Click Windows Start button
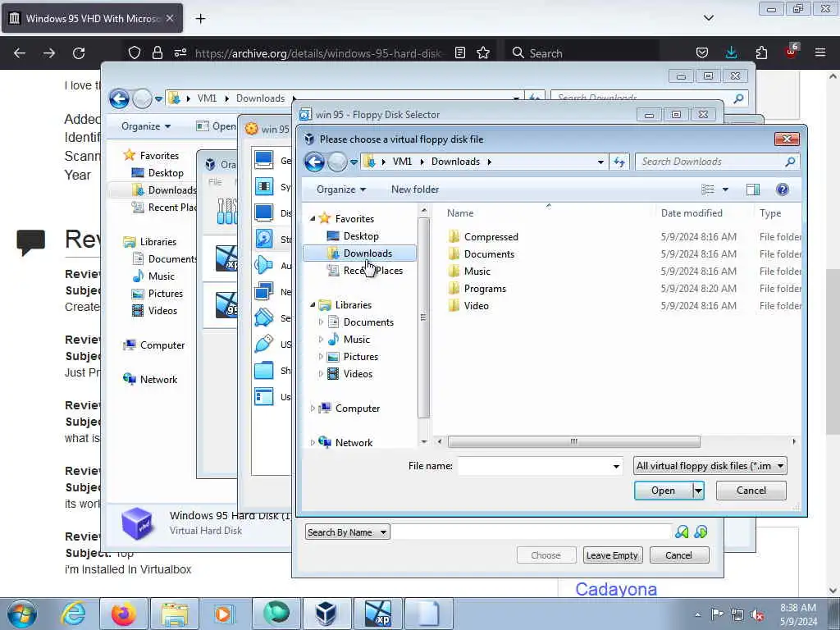The image size is (840, 630). (22, 614)
